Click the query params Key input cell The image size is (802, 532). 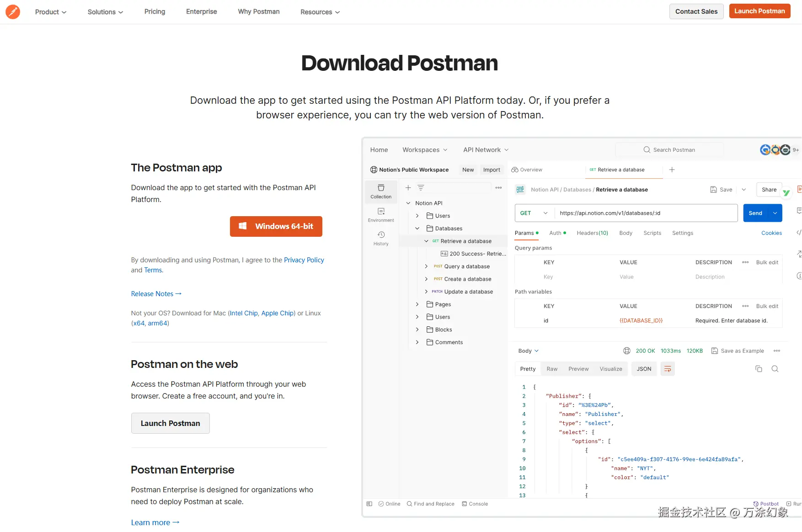point(548,277)
